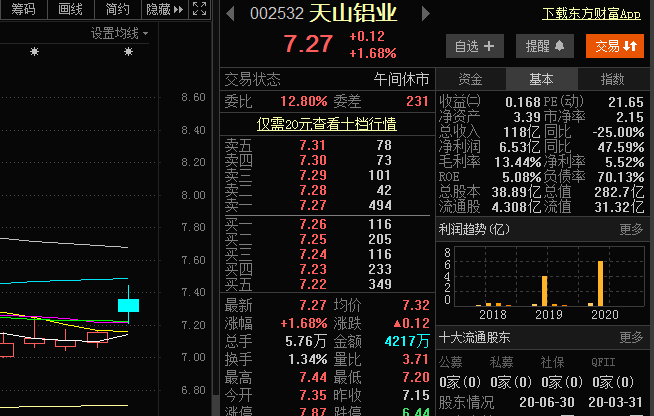Click the 委差 value 231
The image size is (654, 416).
click(x=417, y=101)
